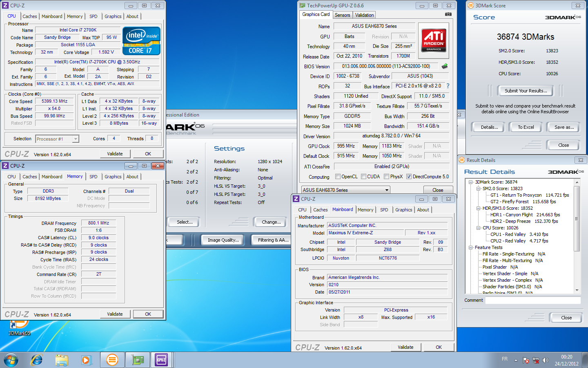Screen dimensions: 588x368
Task: Collapse the 3DMark Score: 36874 tree node
Action: tap(471, 182)
